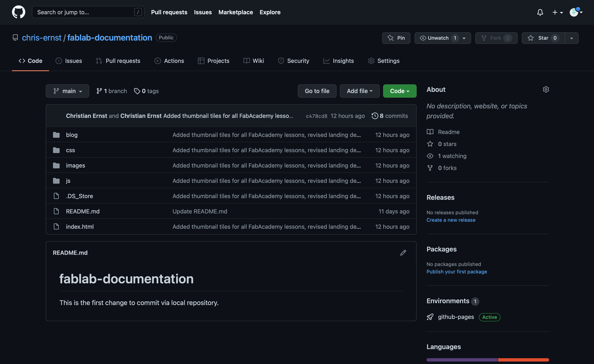
Task: Click the Go to file button
Action: 317,91
